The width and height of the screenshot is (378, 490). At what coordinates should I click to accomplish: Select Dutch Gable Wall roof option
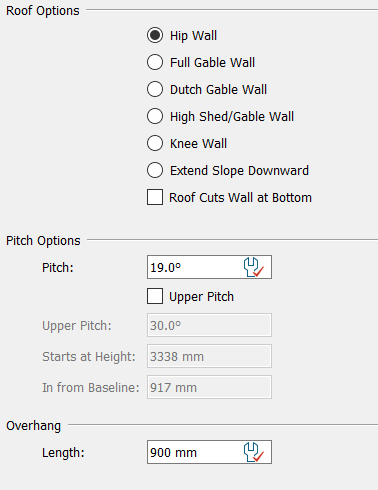[155, 89]
